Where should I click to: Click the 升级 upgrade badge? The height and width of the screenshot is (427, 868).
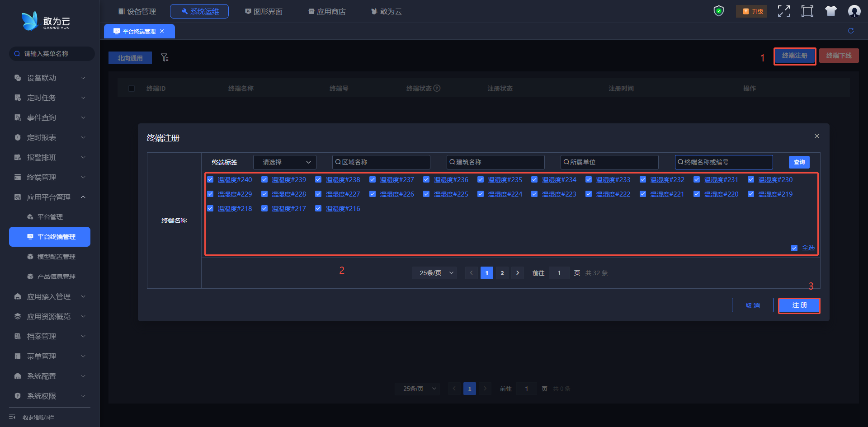click(752, 11)
